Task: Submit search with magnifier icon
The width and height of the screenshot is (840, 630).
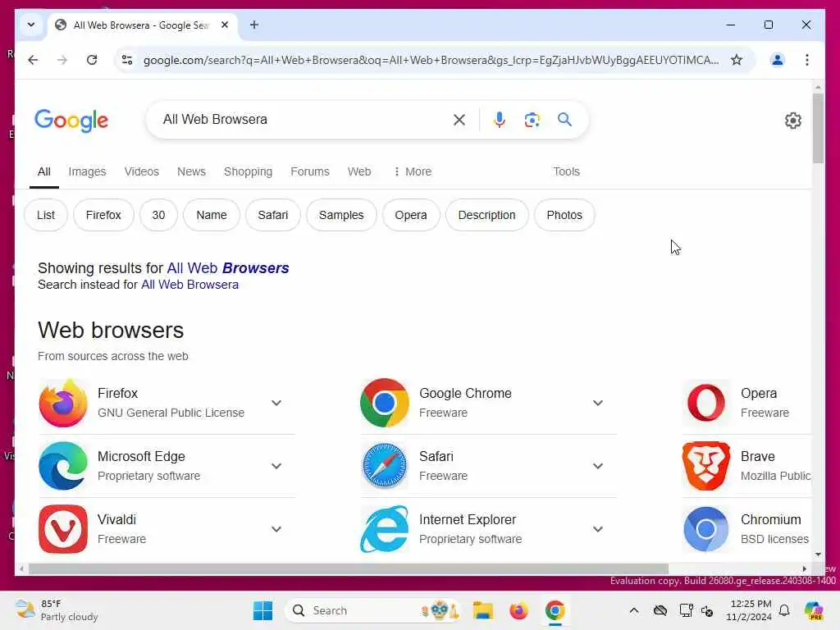Action: 564,120
